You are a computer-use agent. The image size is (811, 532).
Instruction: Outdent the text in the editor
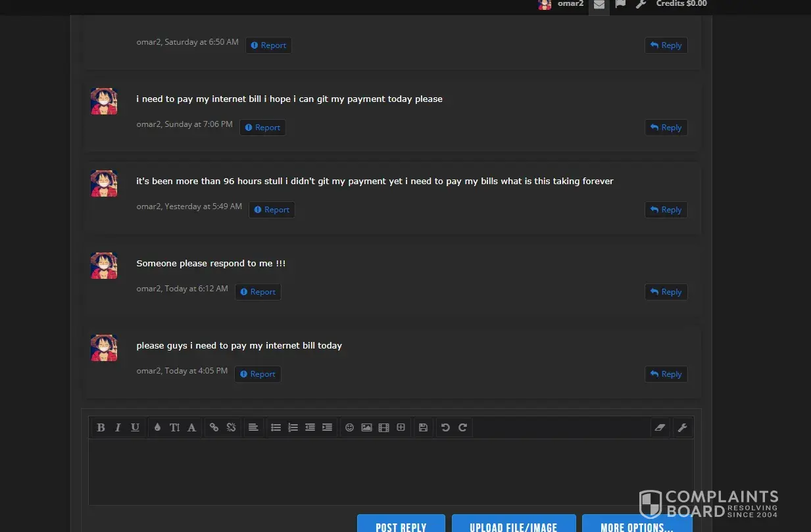pyautogui.click(x=310, y=427)
